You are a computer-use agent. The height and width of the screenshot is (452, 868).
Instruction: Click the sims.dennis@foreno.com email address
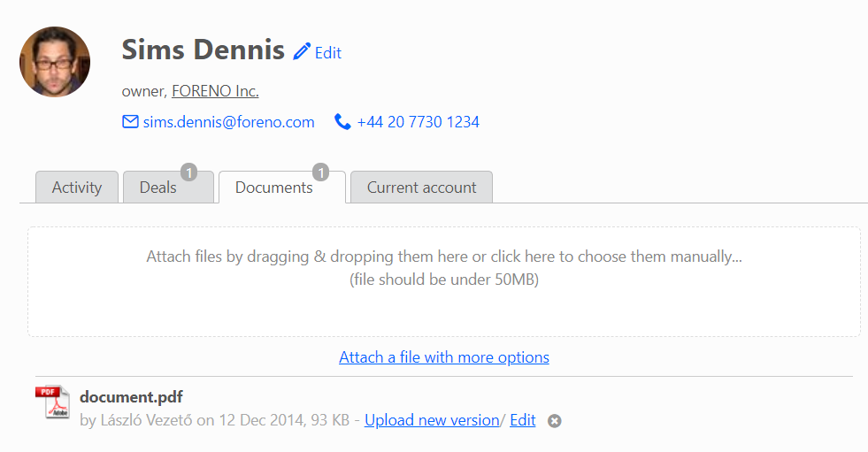coord(228,122)
